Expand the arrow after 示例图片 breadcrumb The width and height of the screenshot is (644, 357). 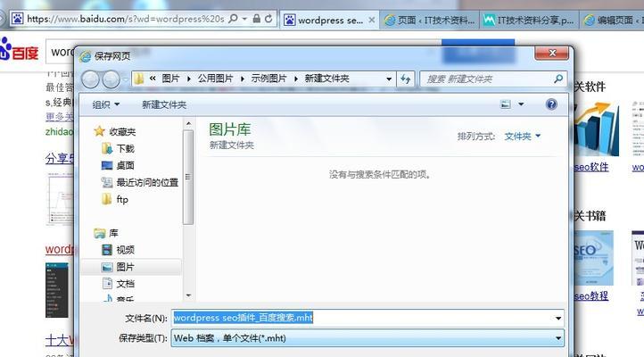(x=296, y=79)
